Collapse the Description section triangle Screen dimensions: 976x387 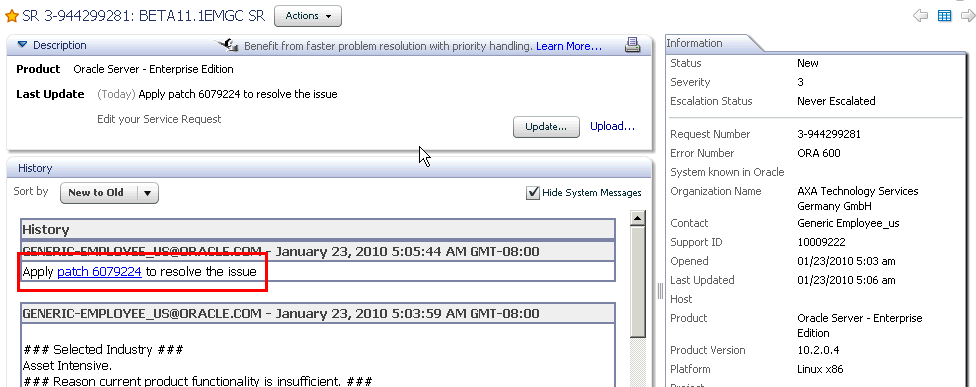[23, 45]
